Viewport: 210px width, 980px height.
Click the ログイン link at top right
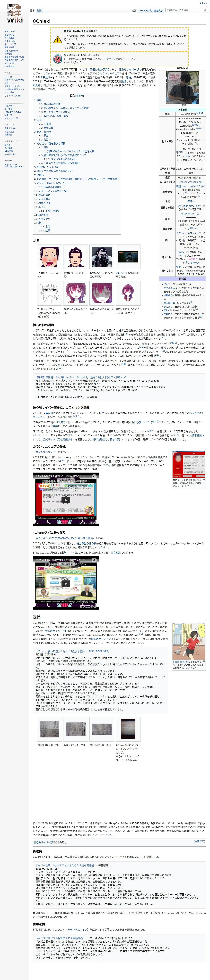point(203,3)
